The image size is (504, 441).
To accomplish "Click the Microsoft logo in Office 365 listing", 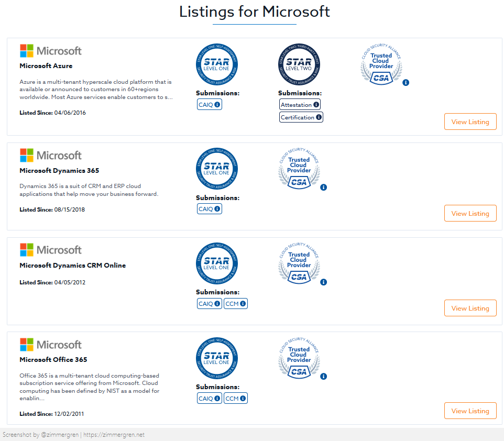I will [x=51, y=345].
